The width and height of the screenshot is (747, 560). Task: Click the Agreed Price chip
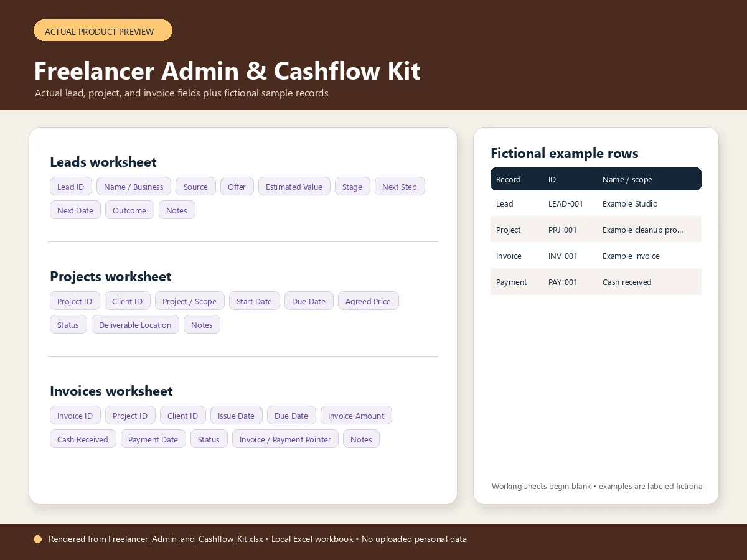point(369,301)
